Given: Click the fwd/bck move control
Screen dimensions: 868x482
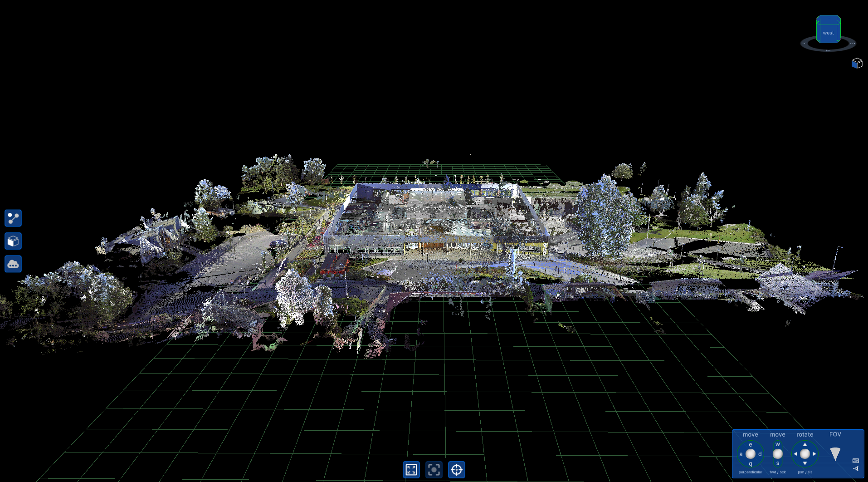Looking at the screenshot, I should (x=778, y=454).
